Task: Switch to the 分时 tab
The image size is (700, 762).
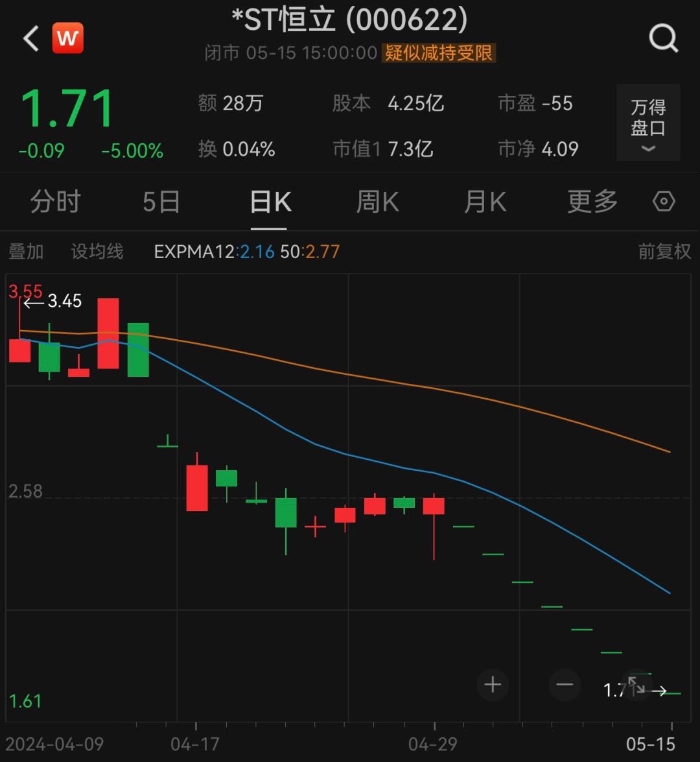Action: (x=55, y=201)
